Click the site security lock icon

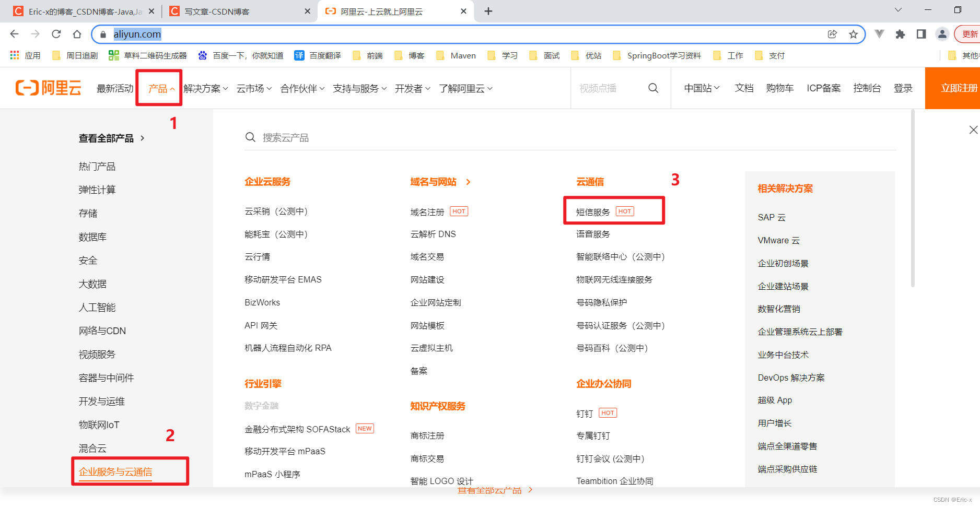click(103, 34)
